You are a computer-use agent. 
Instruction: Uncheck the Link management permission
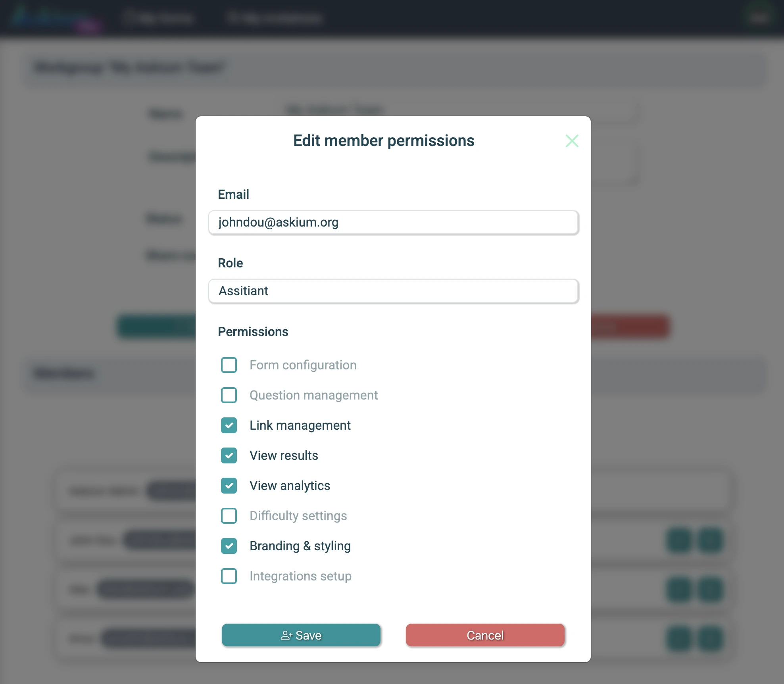coord(229,425)
